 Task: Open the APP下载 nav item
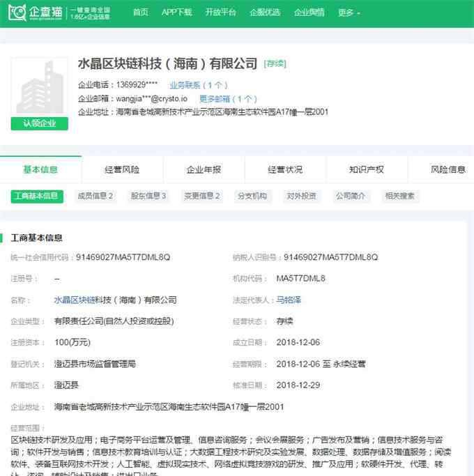[x=177, y=13]
